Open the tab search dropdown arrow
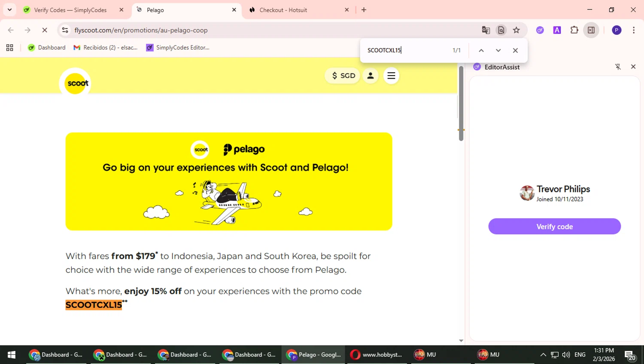Image resolution: width=644 pixels, height=364 pixels. (9, 9)
